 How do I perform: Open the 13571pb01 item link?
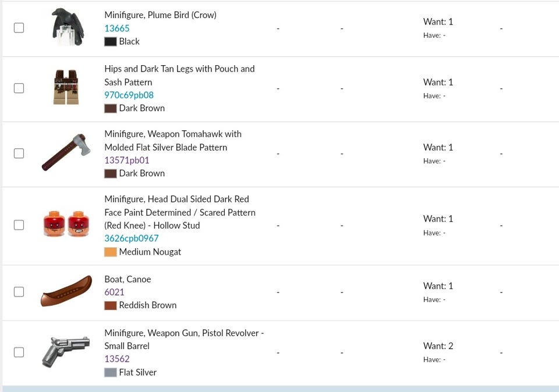pos(126,160)
